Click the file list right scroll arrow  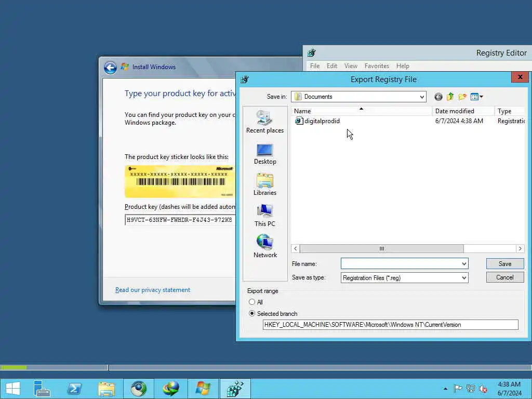pos(520,249)
